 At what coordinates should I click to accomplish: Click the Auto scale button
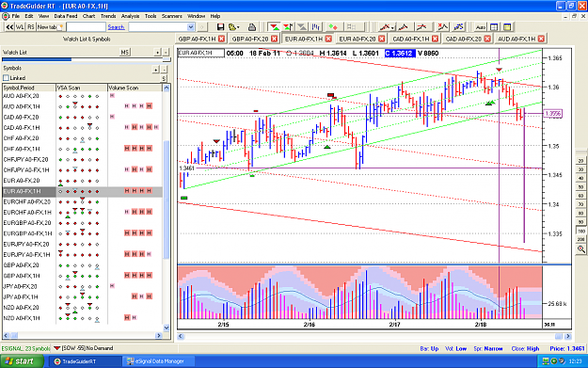480,27
